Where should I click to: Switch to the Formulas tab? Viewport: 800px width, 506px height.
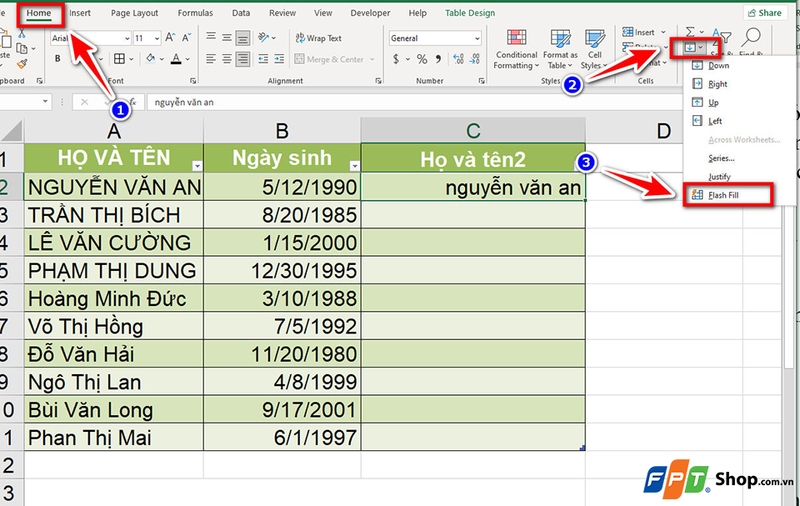[x=195, y=13]
